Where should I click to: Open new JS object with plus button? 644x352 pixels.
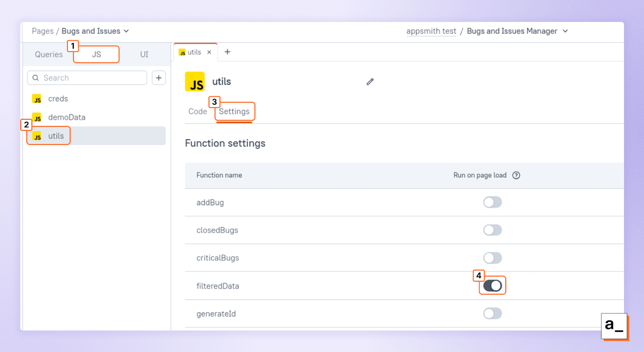click(x=158, y=78)
